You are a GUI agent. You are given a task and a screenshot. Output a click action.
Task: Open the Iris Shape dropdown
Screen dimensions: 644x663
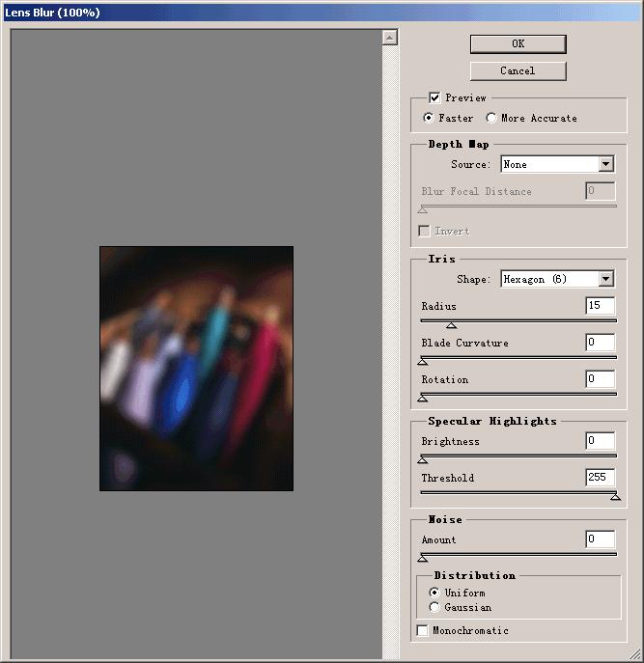click(x=605, y=279)
